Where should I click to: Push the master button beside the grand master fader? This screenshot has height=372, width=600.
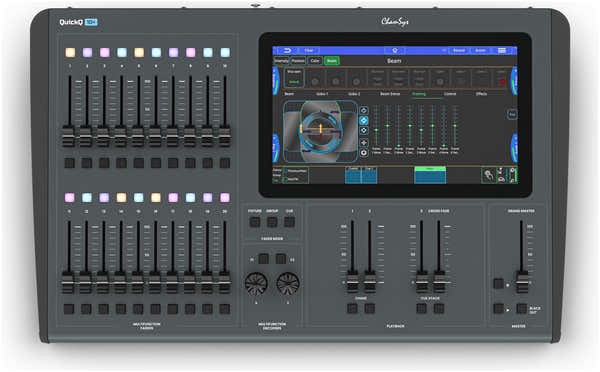coord(498,284)
